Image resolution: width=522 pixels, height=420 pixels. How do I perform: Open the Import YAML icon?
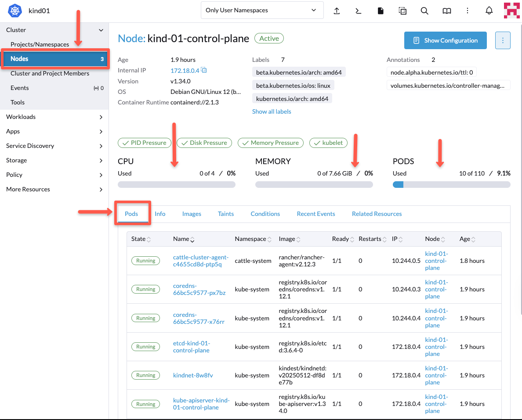[337, 10]
